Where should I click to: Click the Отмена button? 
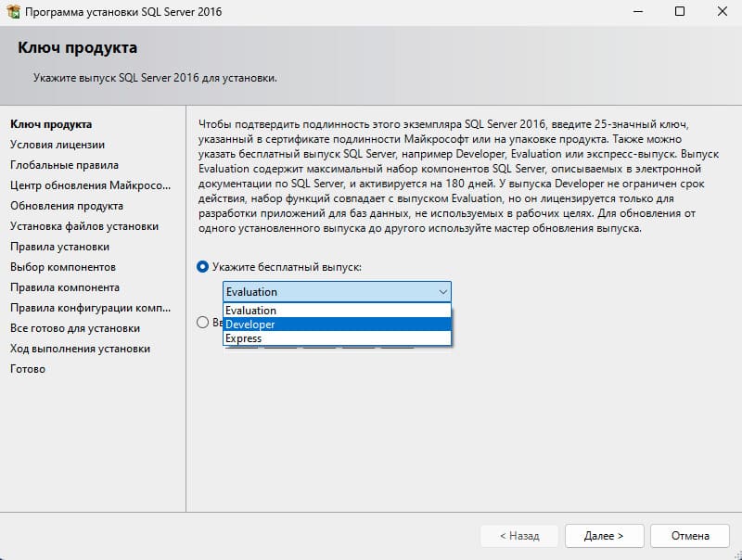coord(690,536)
